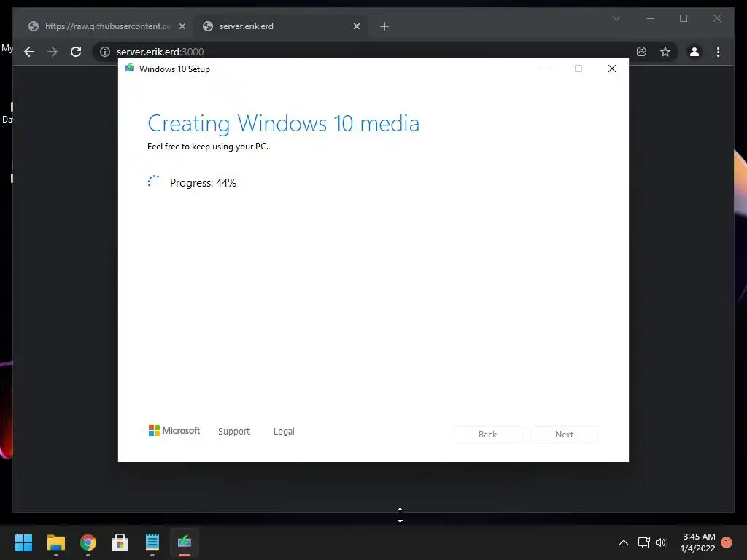Minimize the Chrome window

click(650, 18)
